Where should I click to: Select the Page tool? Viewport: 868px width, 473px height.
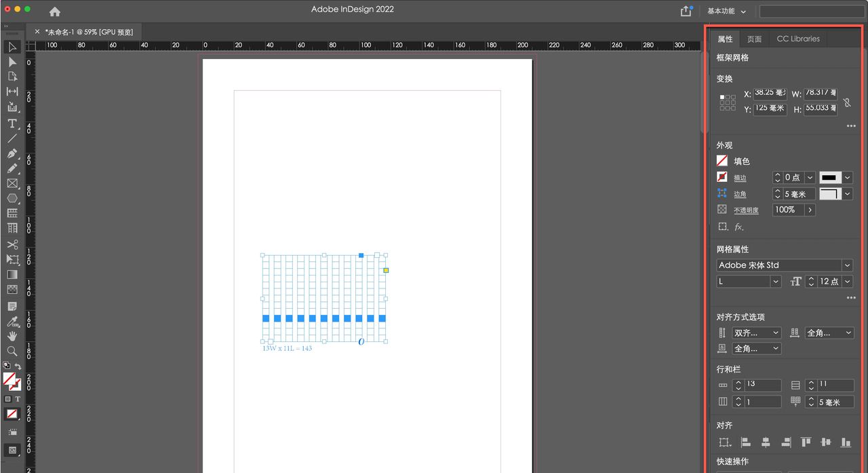[x=12, y=76]
